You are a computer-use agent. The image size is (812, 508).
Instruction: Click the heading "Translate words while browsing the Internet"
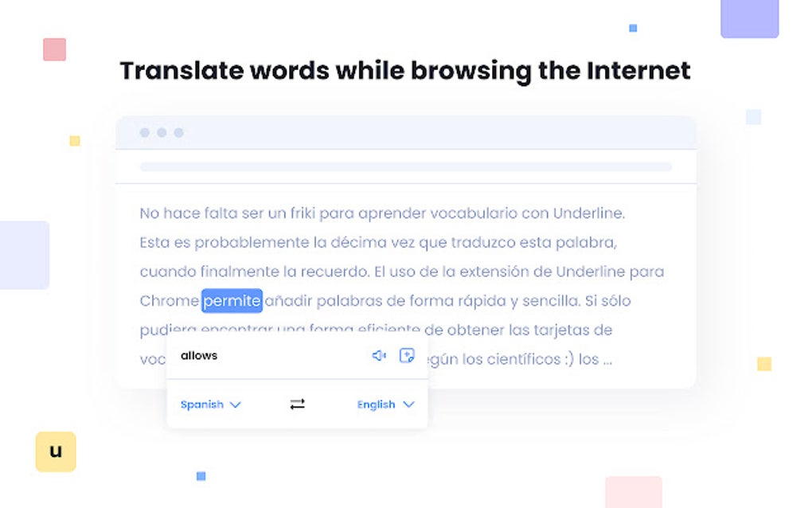(404, 71)
